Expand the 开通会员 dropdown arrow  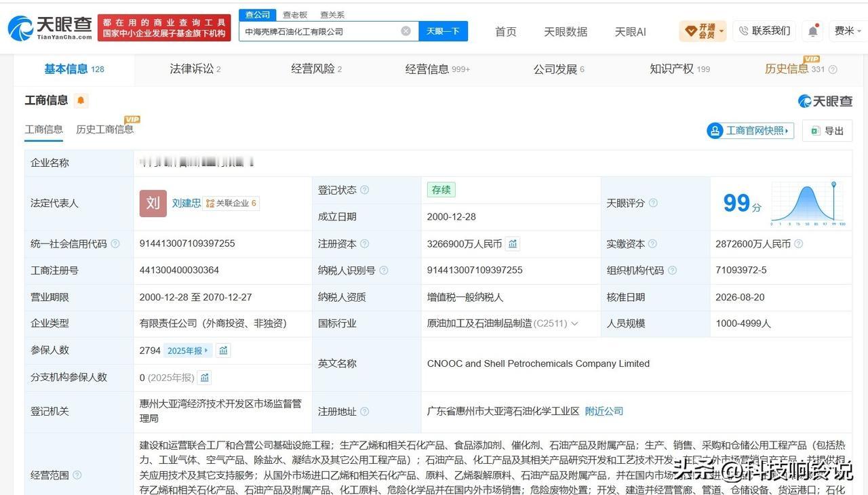pos(722,31)
